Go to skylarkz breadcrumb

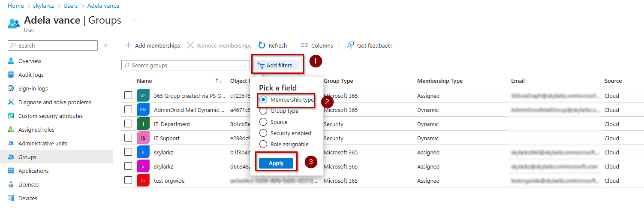pos(44,6)
